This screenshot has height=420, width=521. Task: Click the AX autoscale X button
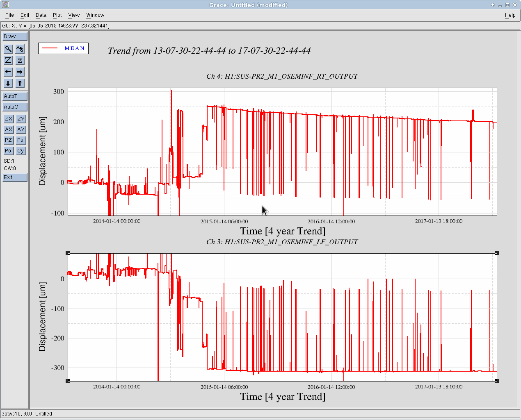(9, 129)
